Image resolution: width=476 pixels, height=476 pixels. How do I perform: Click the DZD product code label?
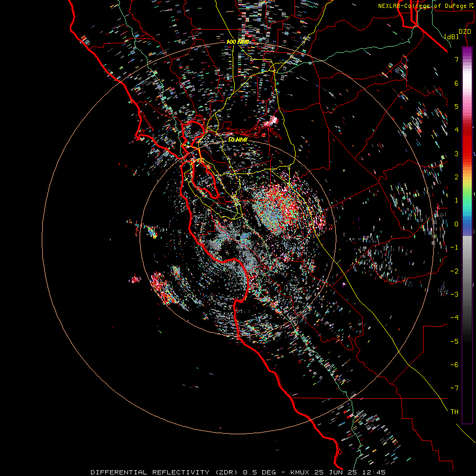[x=464, y=32]
